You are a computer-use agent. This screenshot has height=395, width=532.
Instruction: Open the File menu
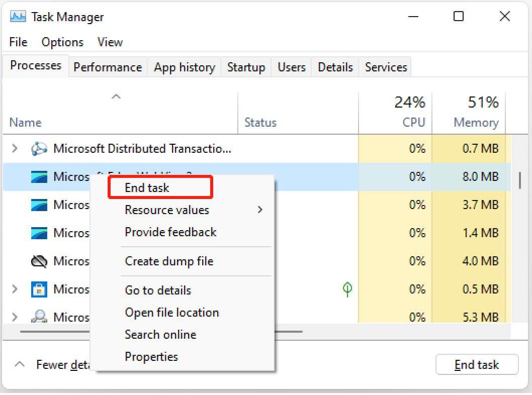point(18,42)
